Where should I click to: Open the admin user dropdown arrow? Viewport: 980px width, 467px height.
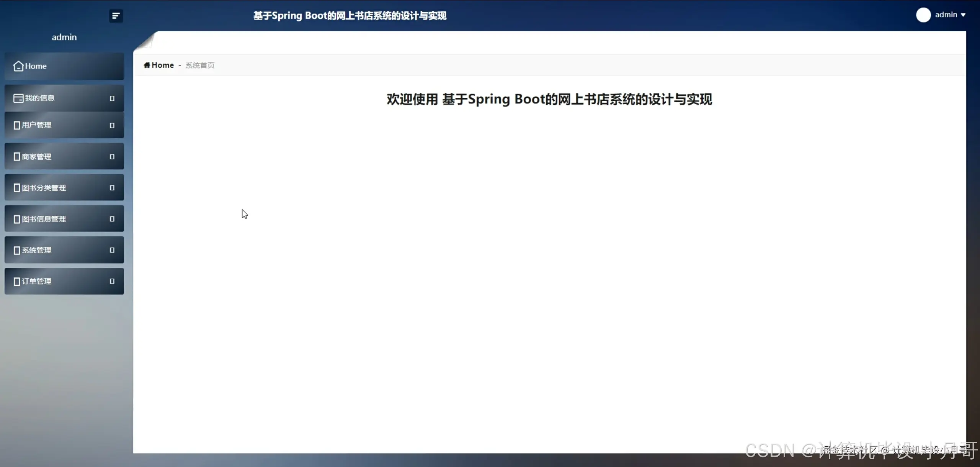(963, 15)
